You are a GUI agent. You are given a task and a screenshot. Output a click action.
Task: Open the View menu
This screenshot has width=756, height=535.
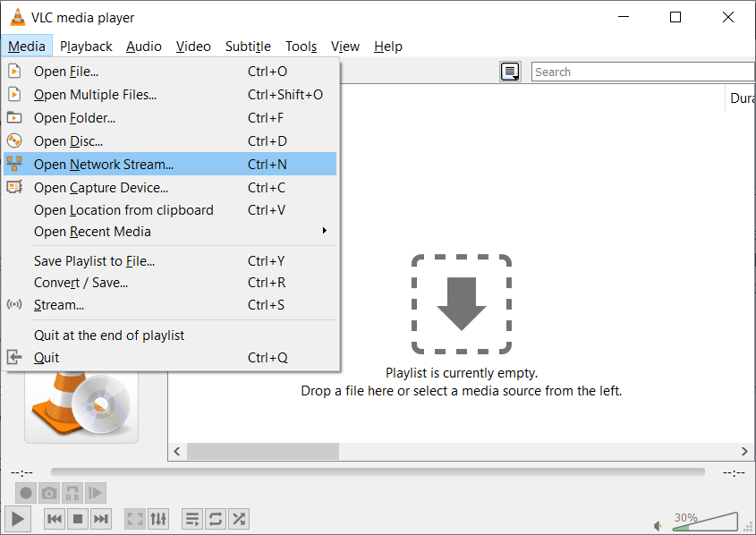[345, 47]
